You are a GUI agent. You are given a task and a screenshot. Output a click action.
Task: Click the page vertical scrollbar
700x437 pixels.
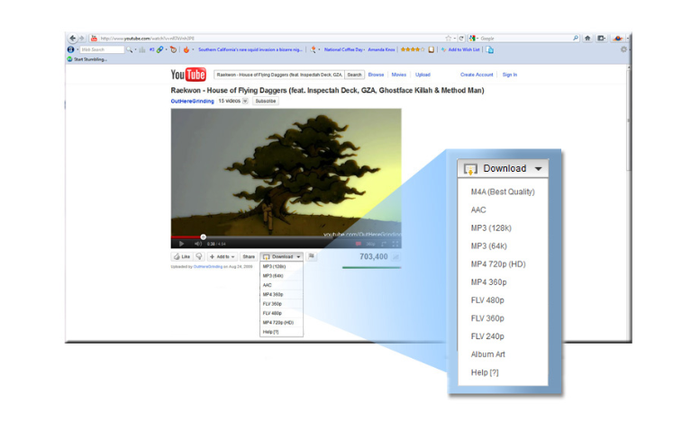(629, 121)
